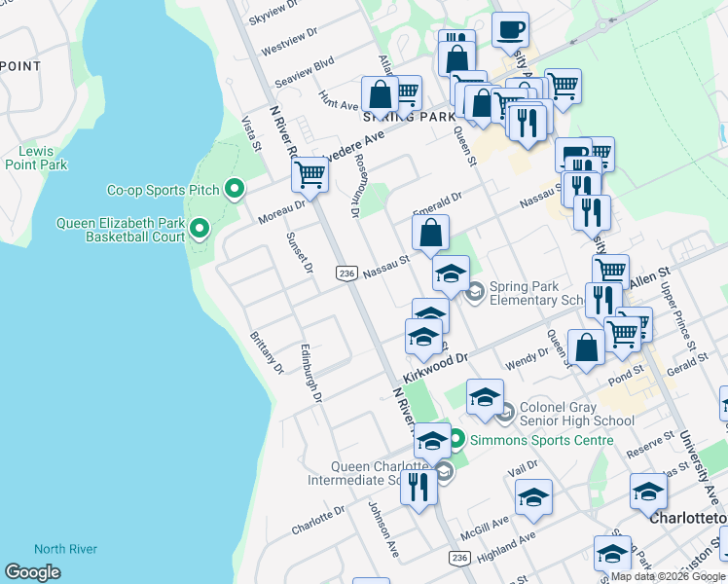The image size is (728, 584).
Task: Select the Kirkwood Dr street label
Action: (x=435, y=368)
